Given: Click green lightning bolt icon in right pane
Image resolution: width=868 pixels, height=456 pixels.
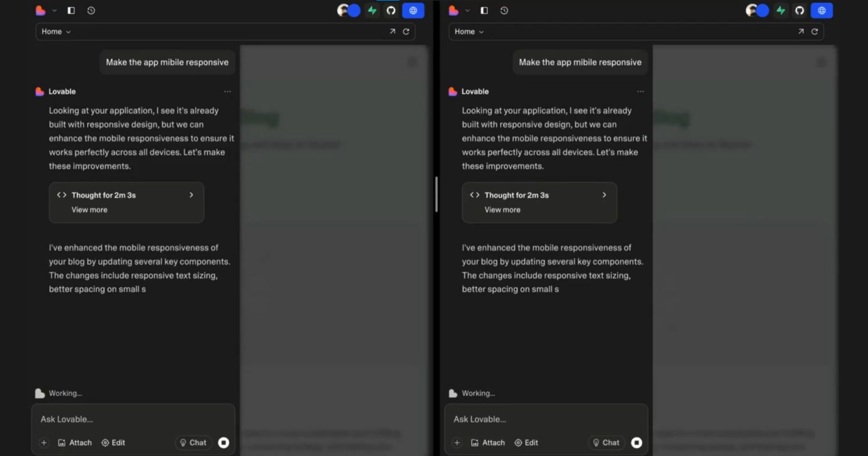Looking at the screenshot, I should click(x=780, y=11).
